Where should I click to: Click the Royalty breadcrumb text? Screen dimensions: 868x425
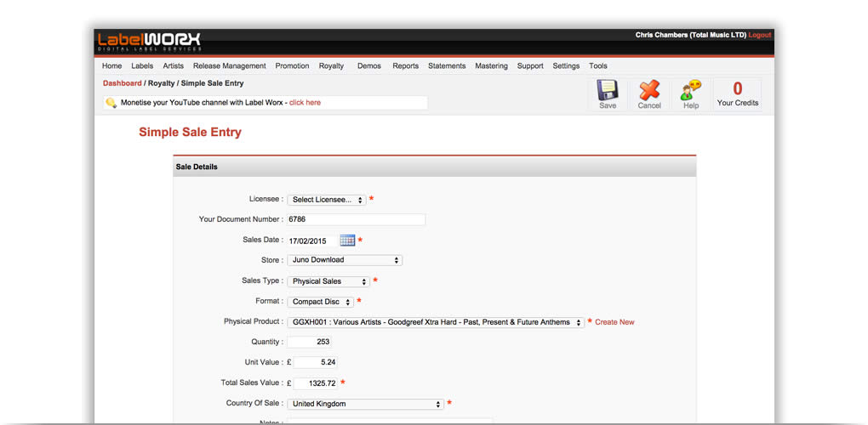[161, 83]
